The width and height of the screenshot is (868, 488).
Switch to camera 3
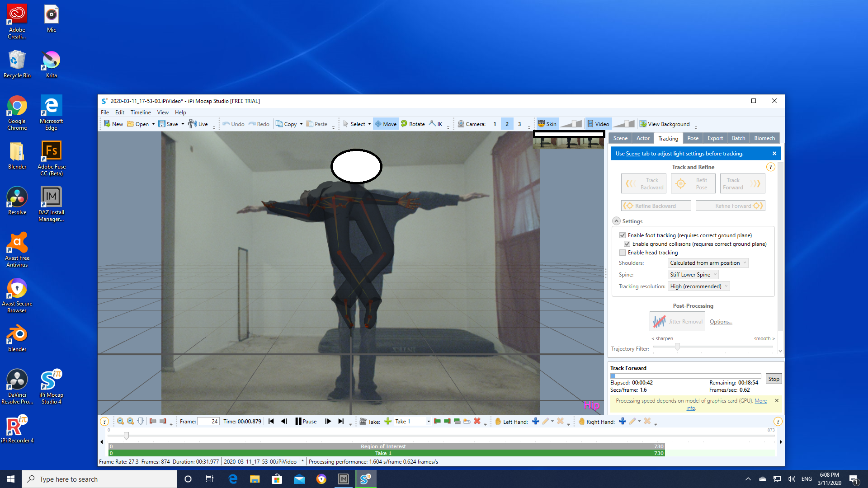(519, 124)
